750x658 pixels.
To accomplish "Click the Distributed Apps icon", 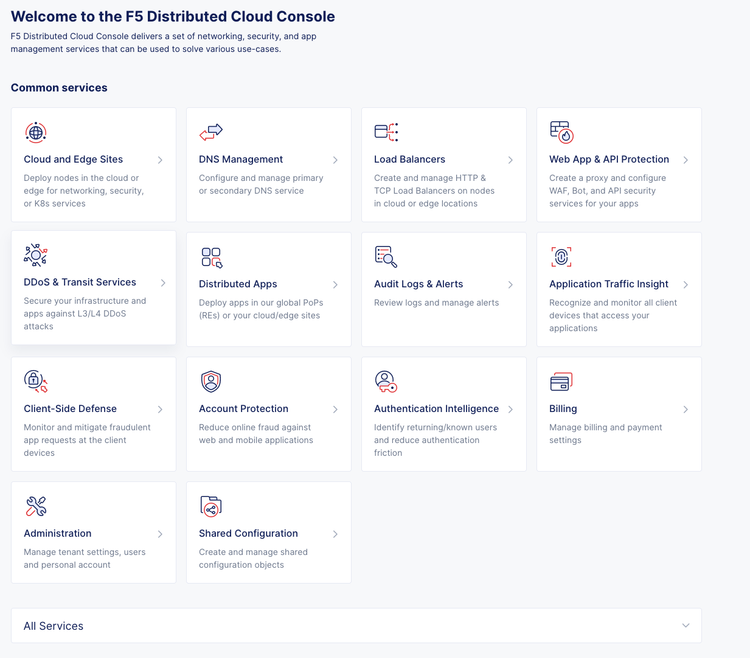I will tap(211, 257).
